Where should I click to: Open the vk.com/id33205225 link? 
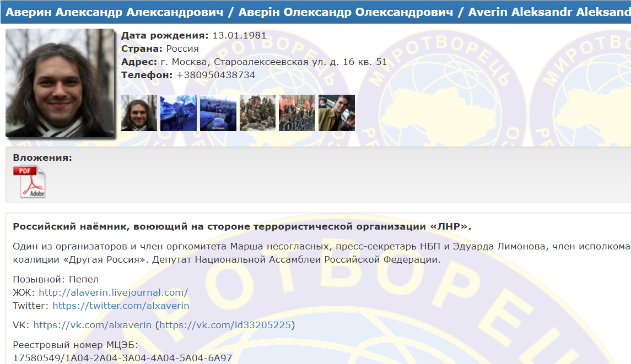[x=225, y=325]
